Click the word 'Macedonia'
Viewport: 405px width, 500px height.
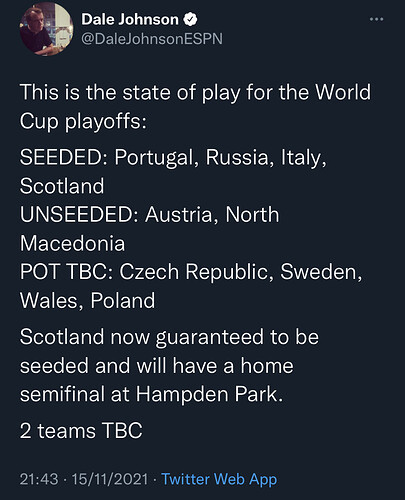(x=72, y=243)
